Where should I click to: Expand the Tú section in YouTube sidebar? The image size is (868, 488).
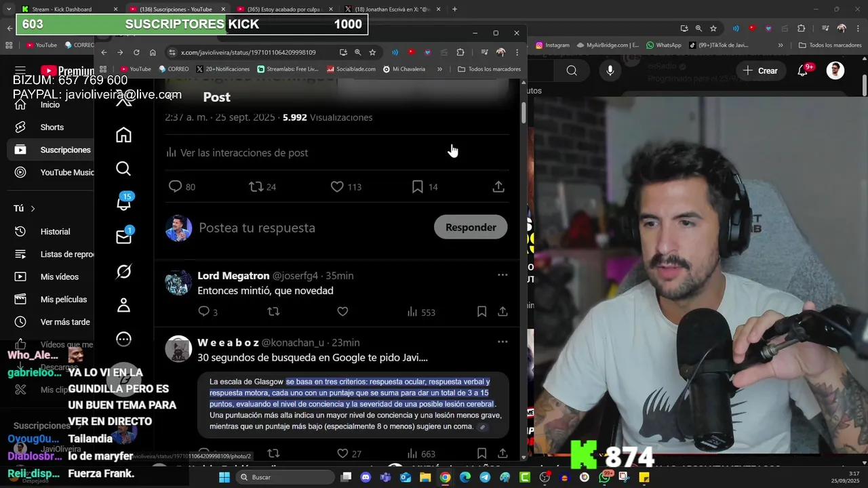click(x=24, y=209)
